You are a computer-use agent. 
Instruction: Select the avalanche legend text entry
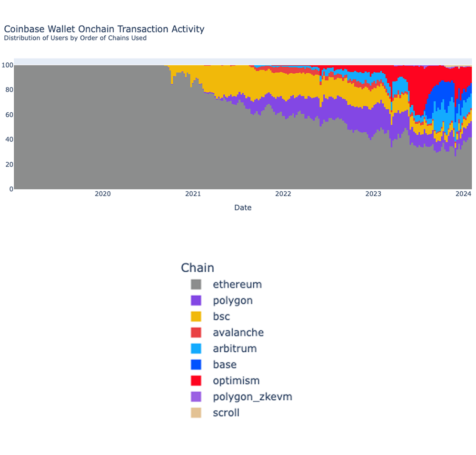(238, 332)
